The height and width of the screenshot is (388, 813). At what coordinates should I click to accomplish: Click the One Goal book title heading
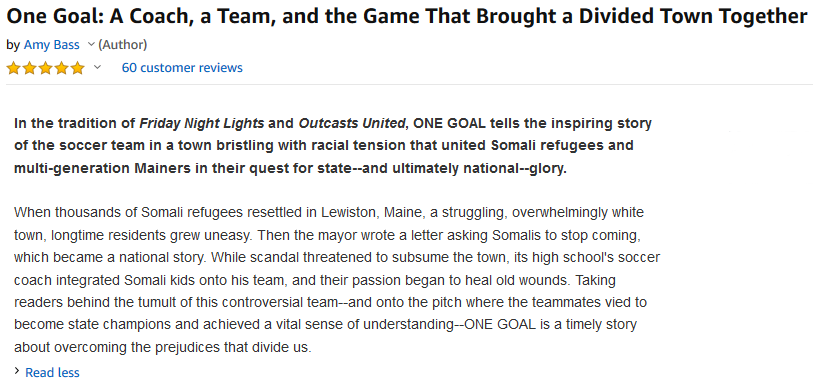coord(406,17)
